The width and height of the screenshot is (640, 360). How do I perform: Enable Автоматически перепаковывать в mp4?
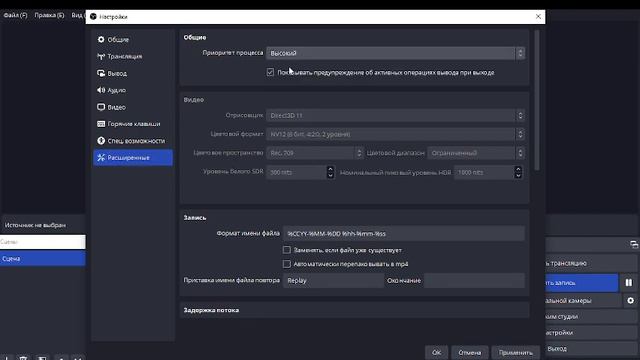287,264
